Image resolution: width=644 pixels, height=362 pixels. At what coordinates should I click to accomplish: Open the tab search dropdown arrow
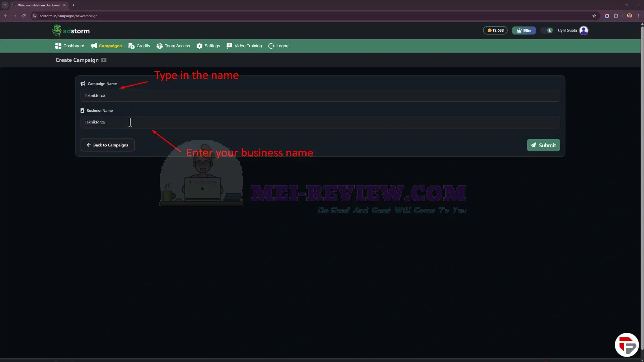pyautogui.click(x=5, y=5)
